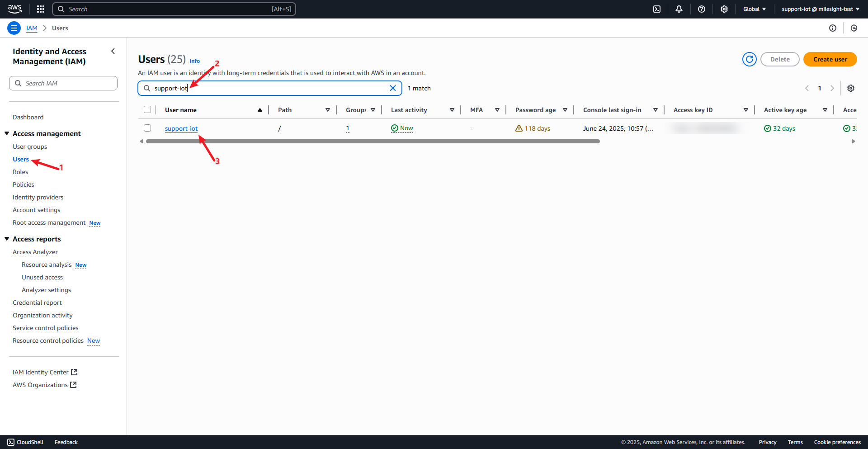Screen dimensions: 868x449
Task: Refresh the users list
Action: click(x=750, y=59)
